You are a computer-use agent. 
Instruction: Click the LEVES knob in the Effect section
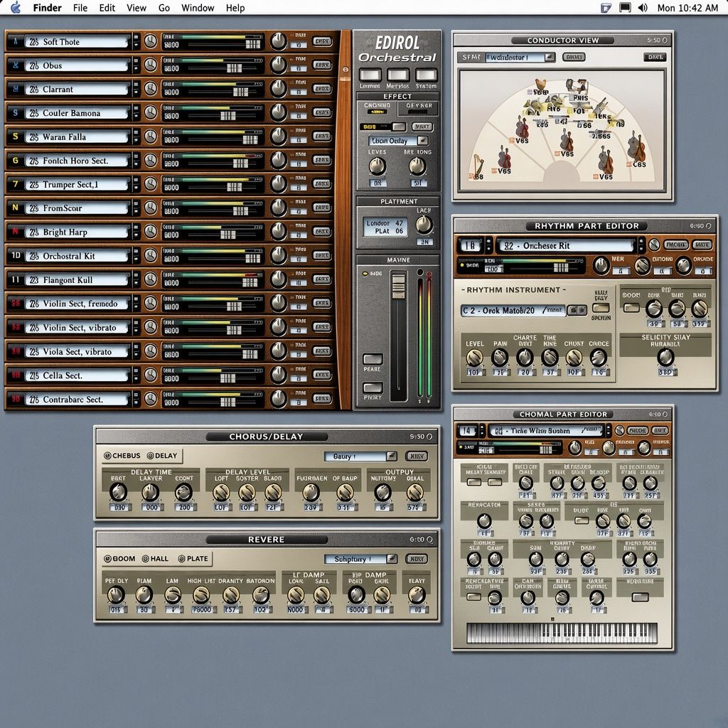[377, 166]
